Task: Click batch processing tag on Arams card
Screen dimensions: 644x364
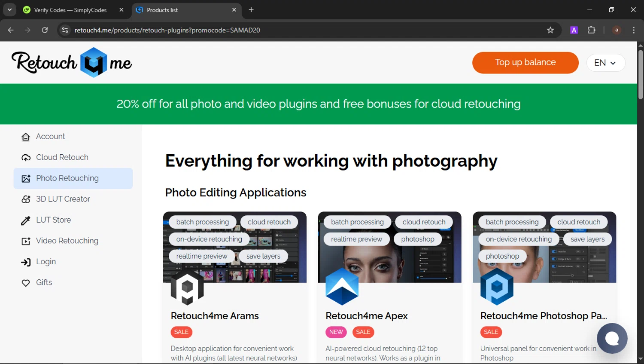Action: click(x=203, y=222)
